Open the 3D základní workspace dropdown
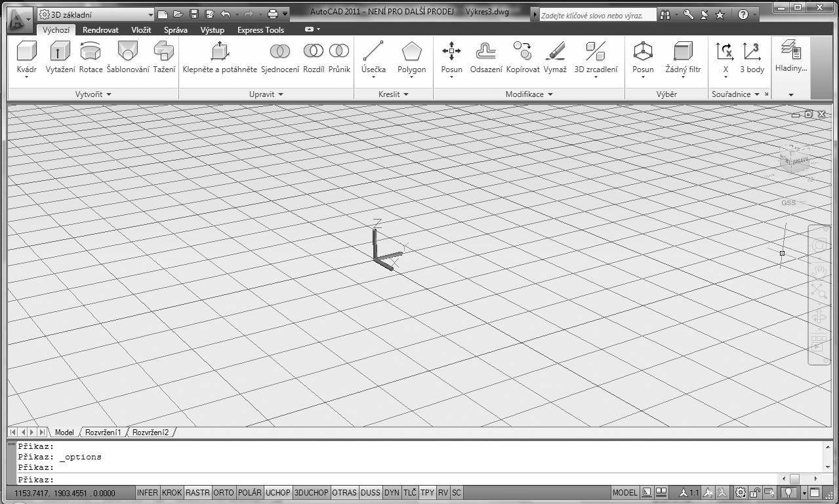 pyautogui.click(x=96, y=14)
